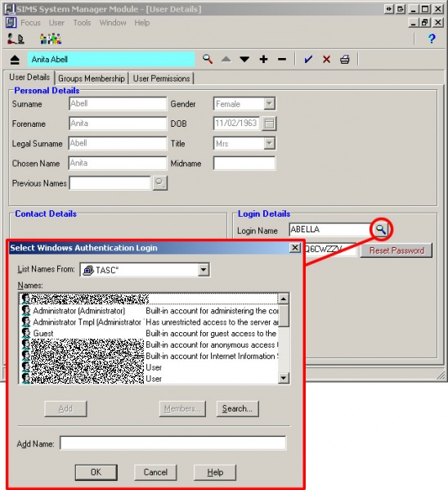Click the down arrow next record icon

[244, 59]
